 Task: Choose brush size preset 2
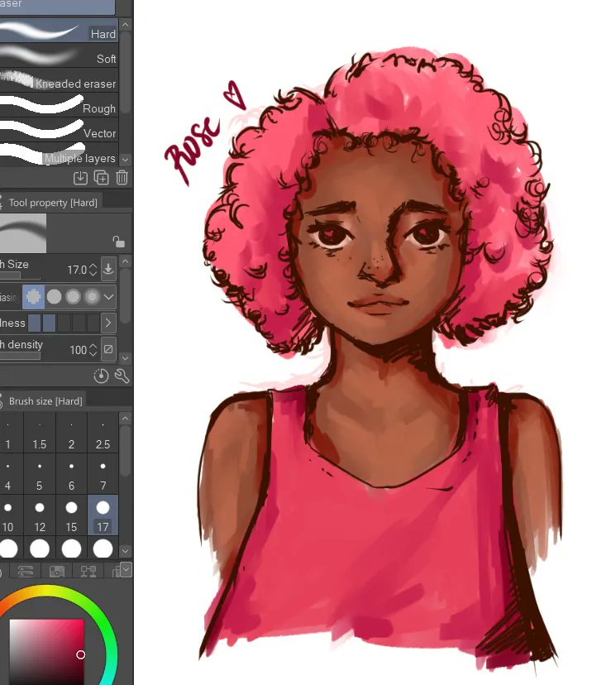tap(72, 434)
